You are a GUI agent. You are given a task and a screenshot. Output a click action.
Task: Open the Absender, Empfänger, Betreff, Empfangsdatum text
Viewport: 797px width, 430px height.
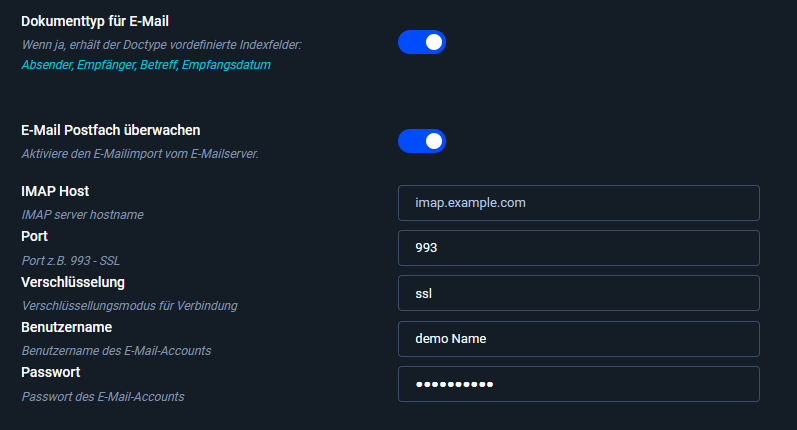[146, 65]
